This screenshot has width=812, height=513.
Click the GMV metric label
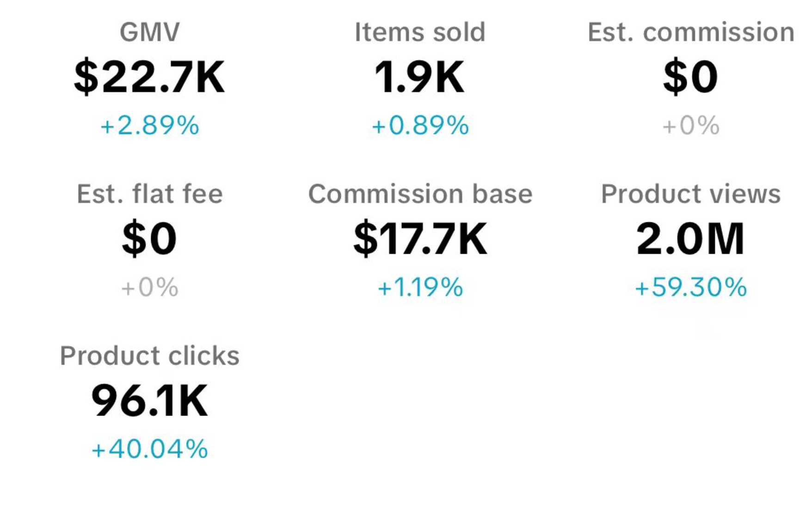tap(149, 32)
